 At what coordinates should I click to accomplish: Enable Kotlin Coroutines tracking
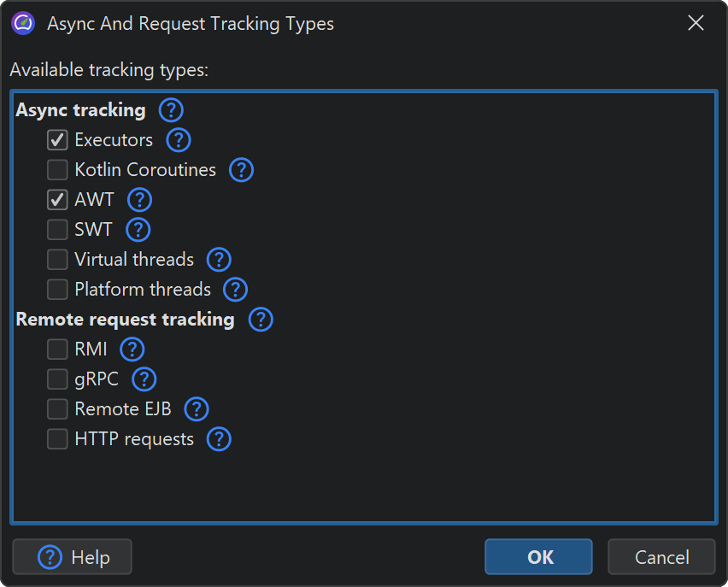[57, 170]
